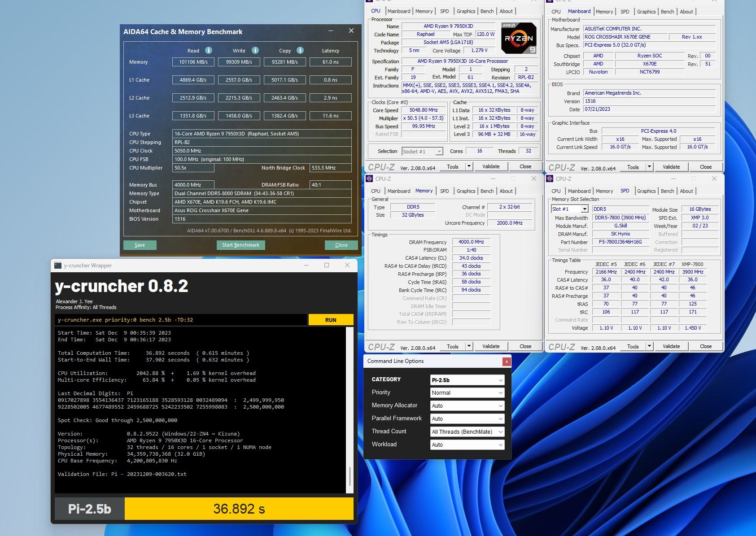
Task: Click Close button at AIDA64 bottom
Action: click(341, 245)
